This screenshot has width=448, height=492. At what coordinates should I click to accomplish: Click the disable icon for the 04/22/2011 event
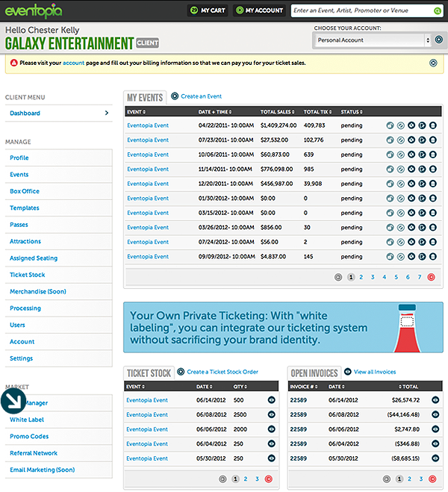tap(401, 125)
